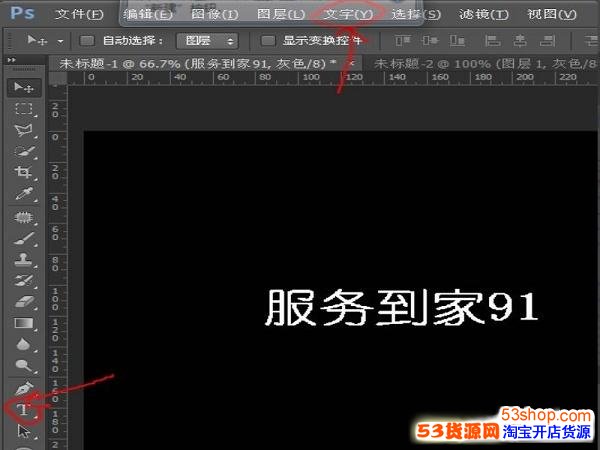The height and width of the screenshot is (450, 600).
Task: Select the Clone Stamp tool
Action: coord(24,259)
